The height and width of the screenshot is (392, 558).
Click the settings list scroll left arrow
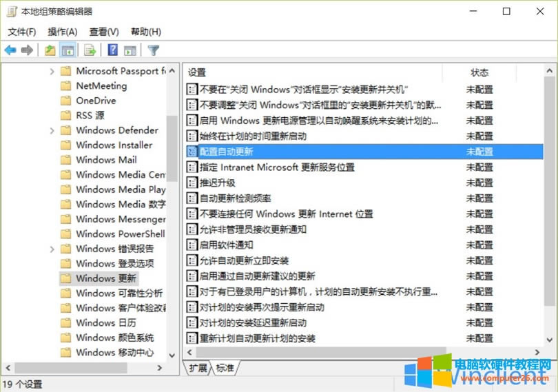pos(189,352)
